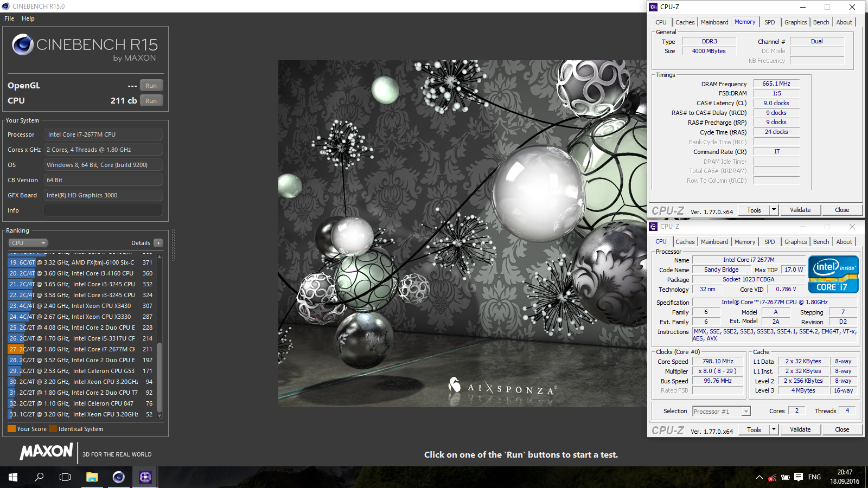Open Mainboard tab in lower CPU-Z window
Viewport: 868px width, 488px height.
pos(714,242)
